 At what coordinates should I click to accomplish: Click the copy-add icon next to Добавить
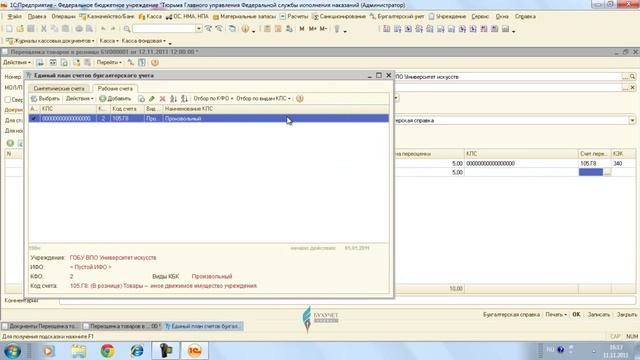coord(141,99)
